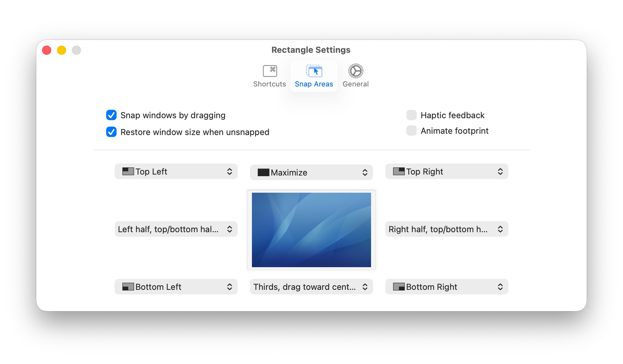623x364 pixels.
Task: Click the Bottom Right layout icon
Action: (398, 287)
